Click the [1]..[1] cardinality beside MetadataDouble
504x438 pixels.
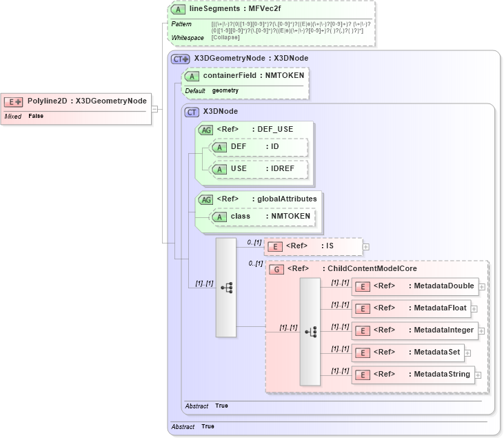pos(340,283)
